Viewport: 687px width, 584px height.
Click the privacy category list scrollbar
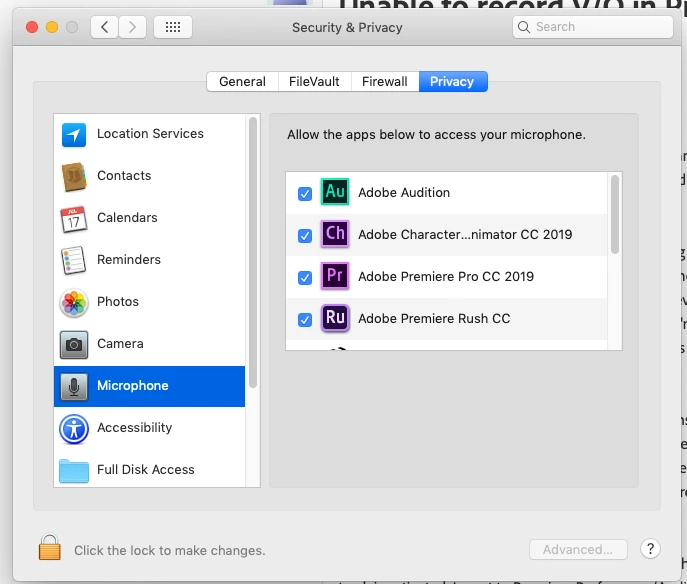(x=253, y=252)
